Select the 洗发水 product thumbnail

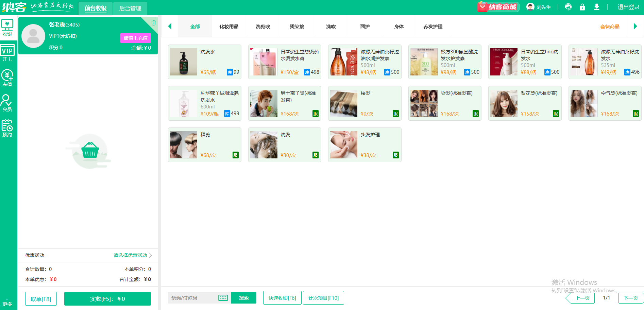coord(183,62)
